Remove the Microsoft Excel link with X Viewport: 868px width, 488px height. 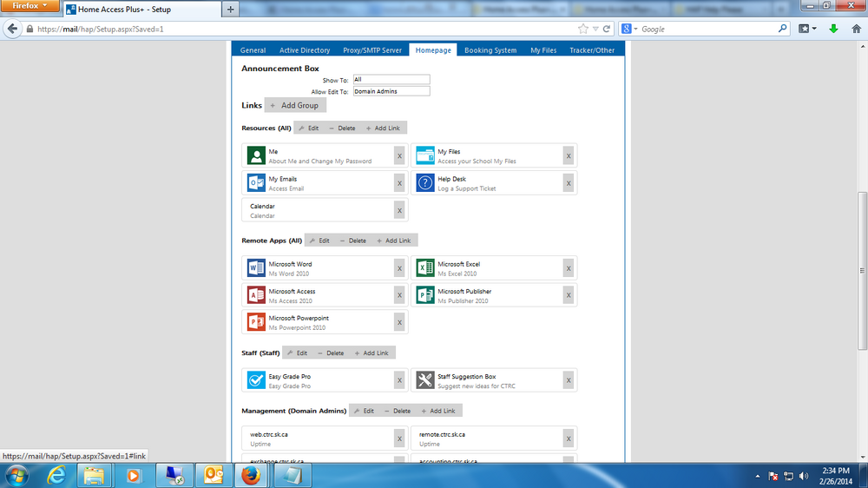click(x=569, y=268)
